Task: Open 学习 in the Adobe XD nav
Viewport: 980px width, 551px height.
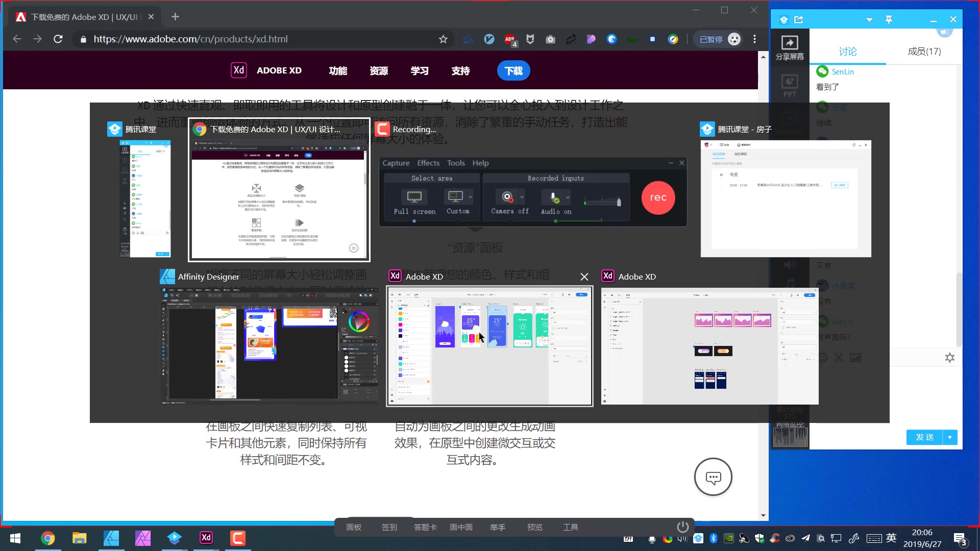Action: point(420,70)
